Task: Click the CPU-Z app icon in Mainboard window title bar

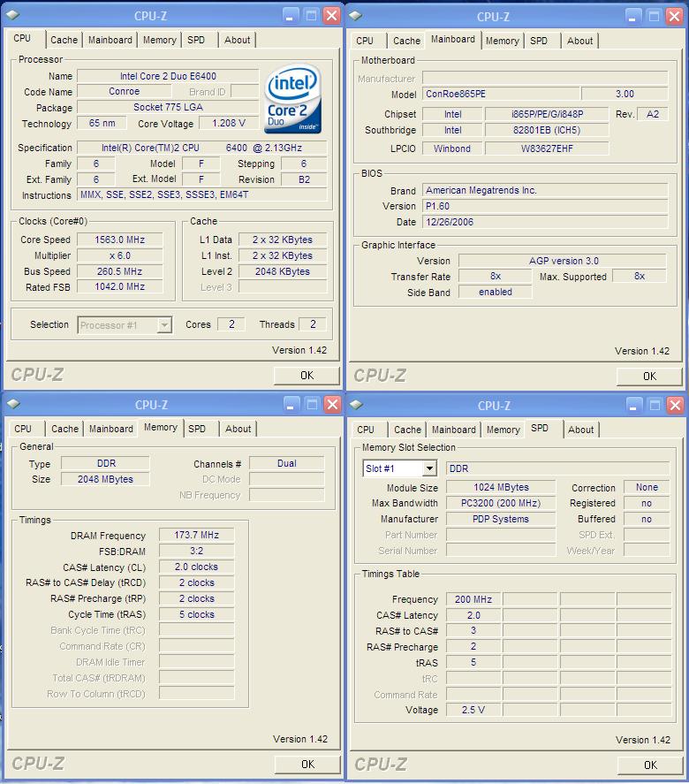Action: point(355,16)
